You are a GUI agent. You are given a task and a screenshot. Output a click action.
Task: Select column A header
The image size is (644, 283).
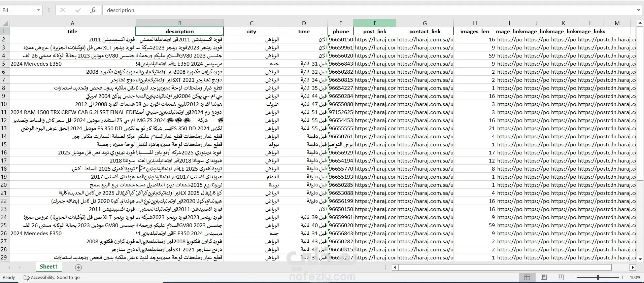[x=72, y=23]
